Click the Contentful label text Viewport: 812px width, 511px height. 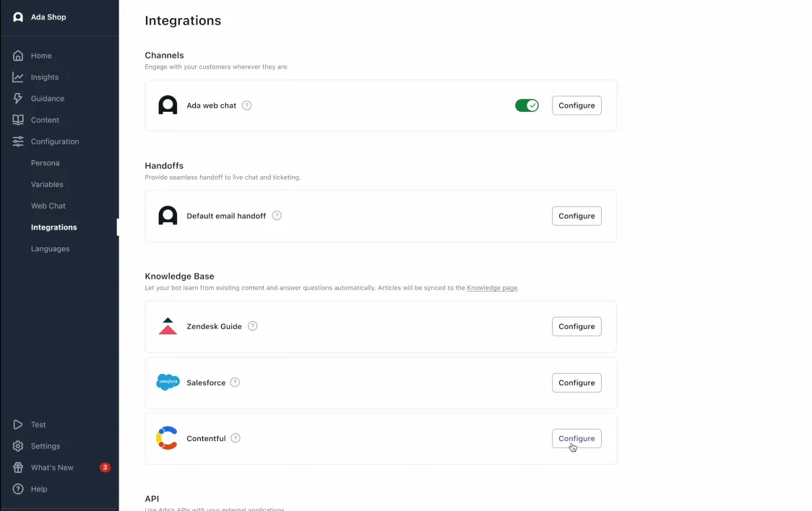click(206, 439)
